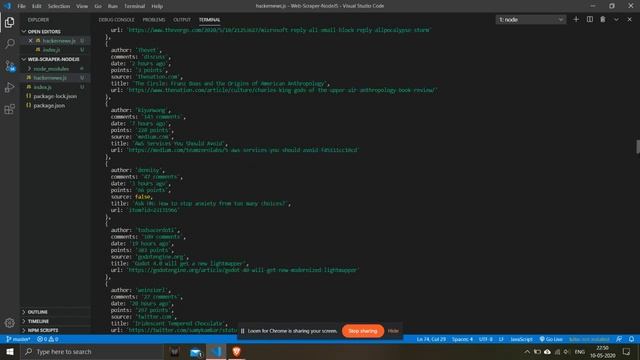Open notifications bell in status bar
The image size is (640, 360).
(x=631, y=339)
